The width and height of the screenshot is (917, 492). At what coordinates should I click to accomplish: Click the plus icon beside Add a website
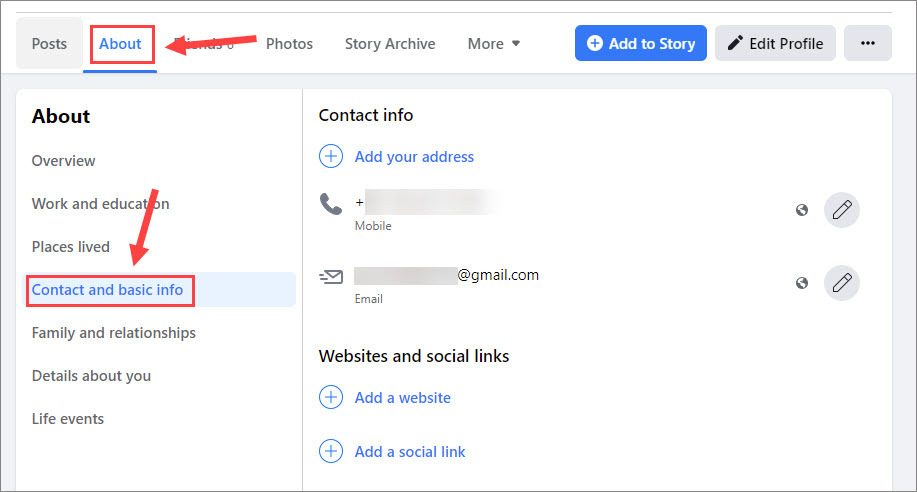[331, 397]
